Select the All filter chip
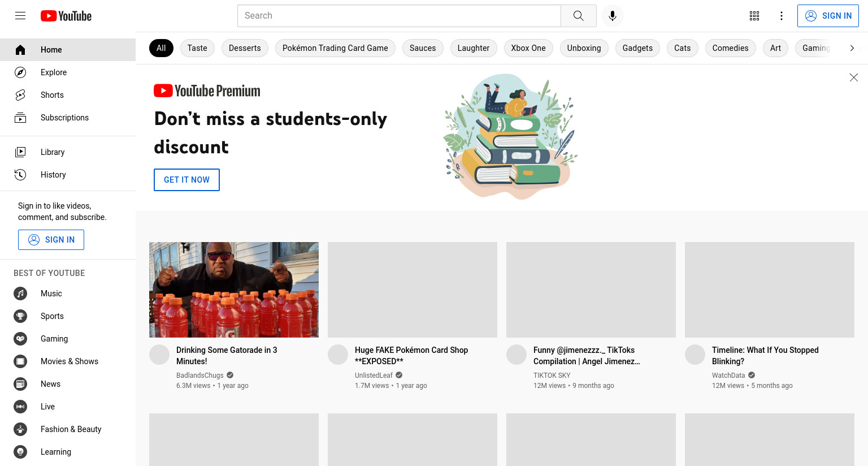Viewport: 868px width, 466px height. 161,48
